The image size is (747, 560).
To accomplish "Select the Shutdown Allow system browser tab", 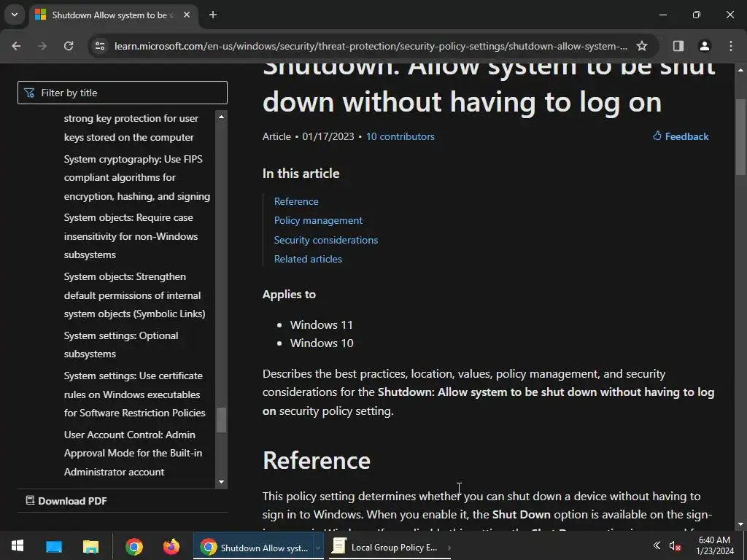I will (x=113, y=15).
